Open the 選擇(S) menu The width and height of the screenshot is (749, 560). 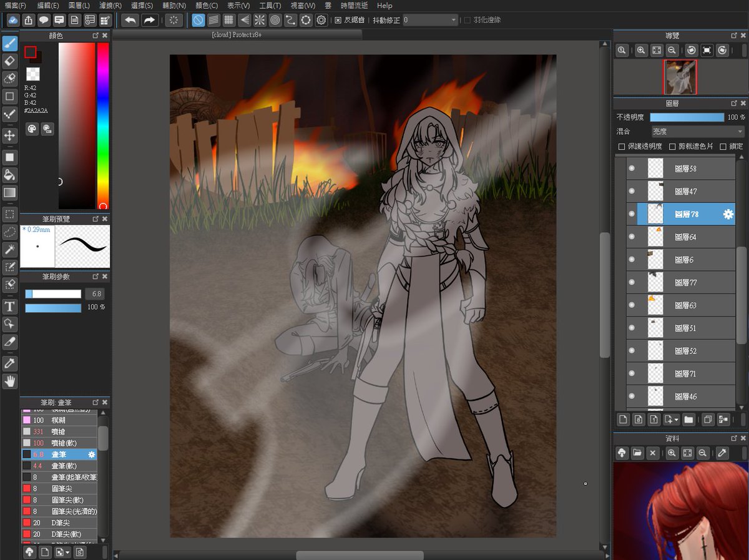[x=141, y=5]
